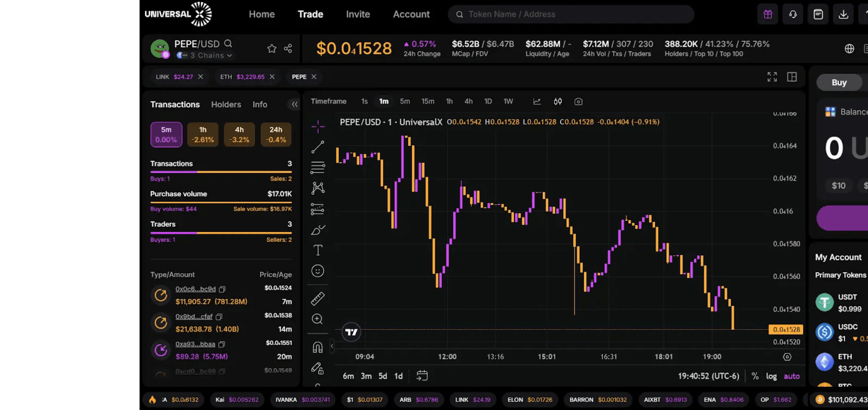This screenshot has width=868, height=410.
Task: Expand chart to fullscreen
Action: [x=772, y=77]
